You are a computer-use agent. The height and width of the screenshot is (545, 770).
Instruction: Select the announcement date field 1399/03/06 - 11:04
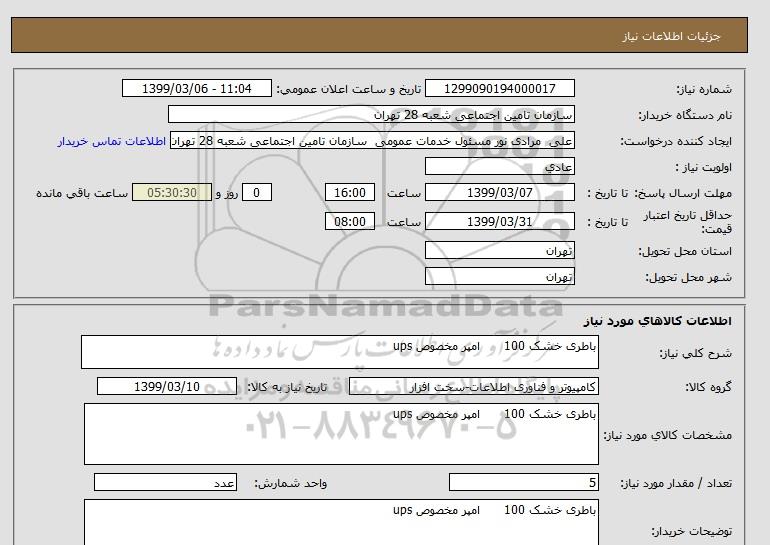(x=196, y=88)
